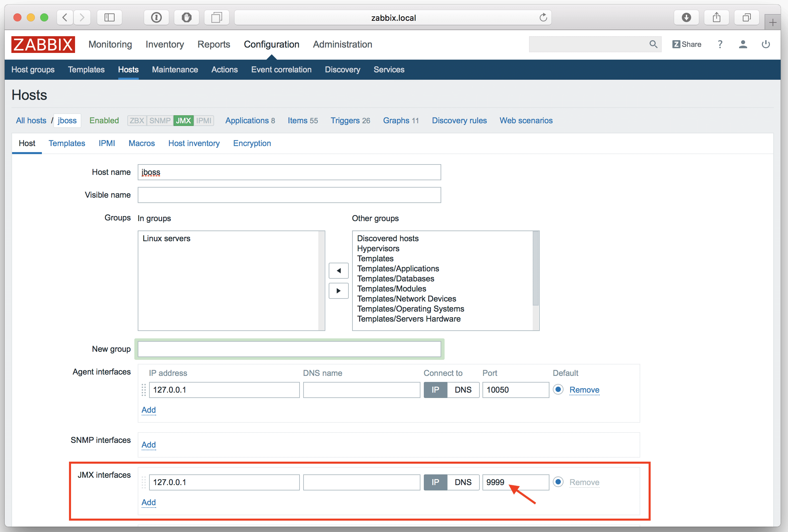Select agent interface default radio button

558,389
